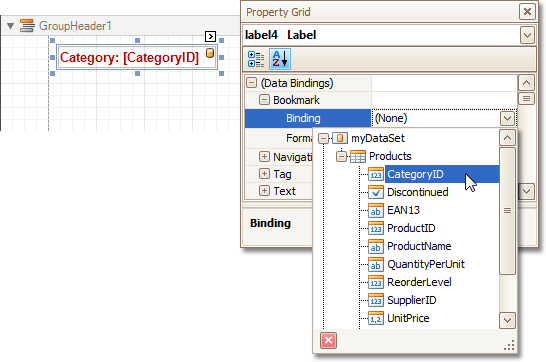Click the field list scrollbar thumb
The width and height of the screenshot is (546, 362).
(507, 211)
